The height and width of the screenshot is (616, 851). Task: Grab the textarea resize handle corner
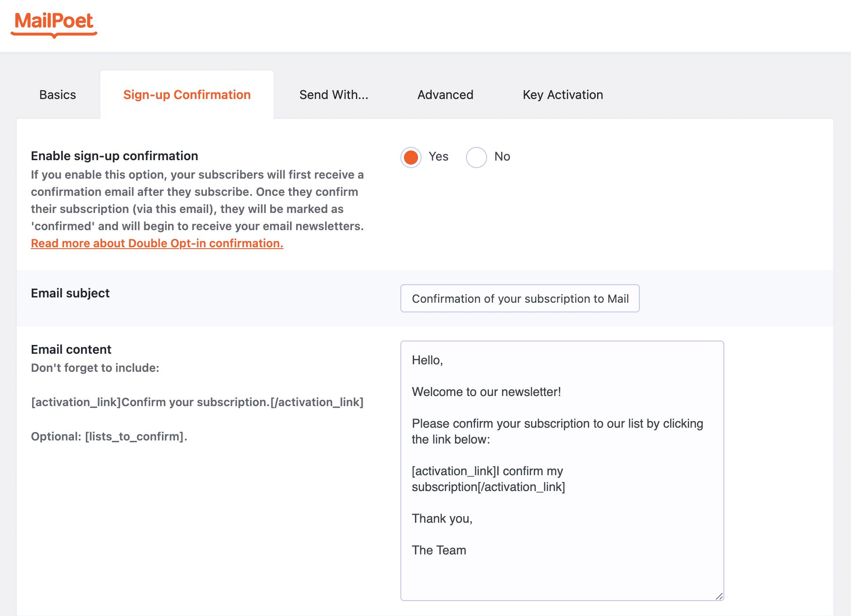[x=719, y=596]
